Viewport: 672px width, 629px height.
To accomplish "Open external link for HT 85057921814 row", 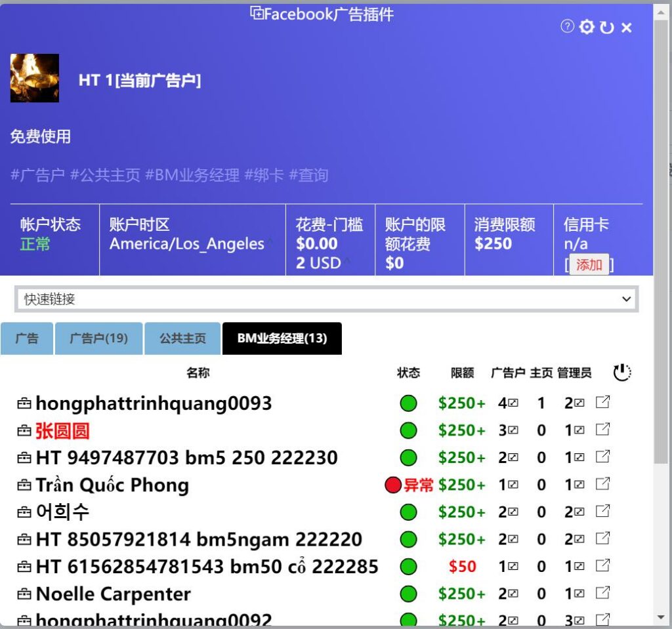I will tap(602, 538).
